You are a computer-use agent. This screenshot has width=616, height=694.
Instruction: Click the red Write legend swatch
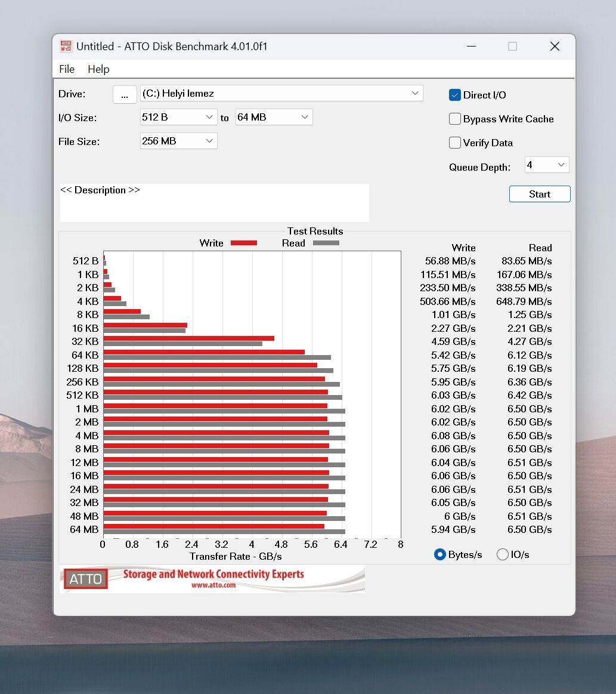[x=244, y=243]
